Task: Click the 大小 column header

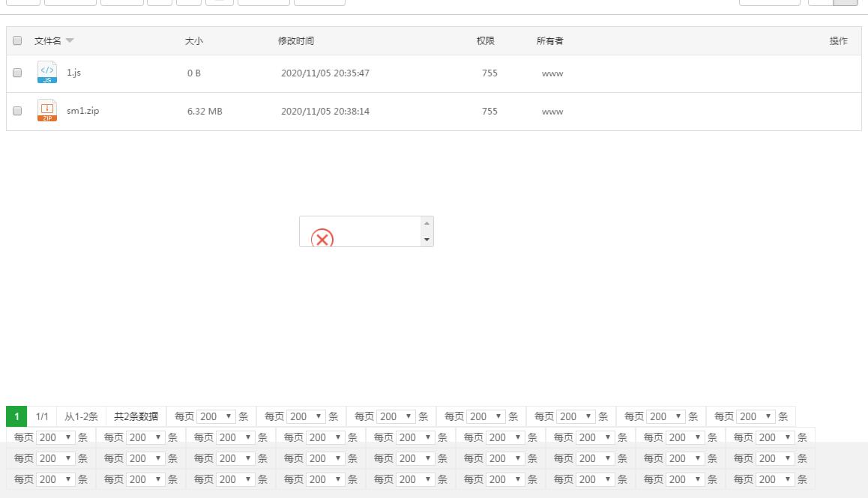Action: pyautogui.click(x=193, y=40)
